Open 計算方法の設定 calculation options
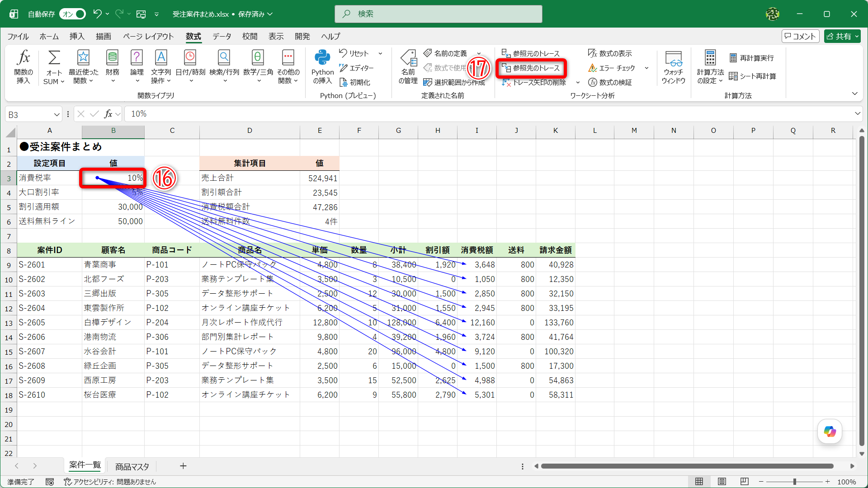868x488 pixels. (x=710, y=67)
